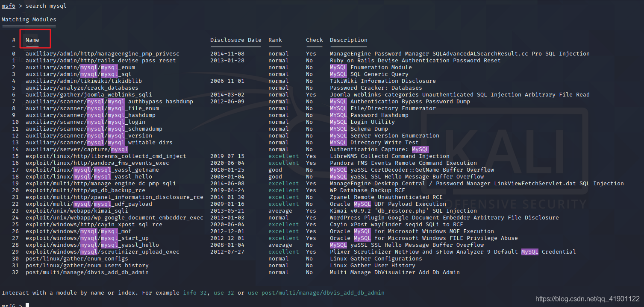Click 'average' rank of kimai_sqli row

point(280,211)
